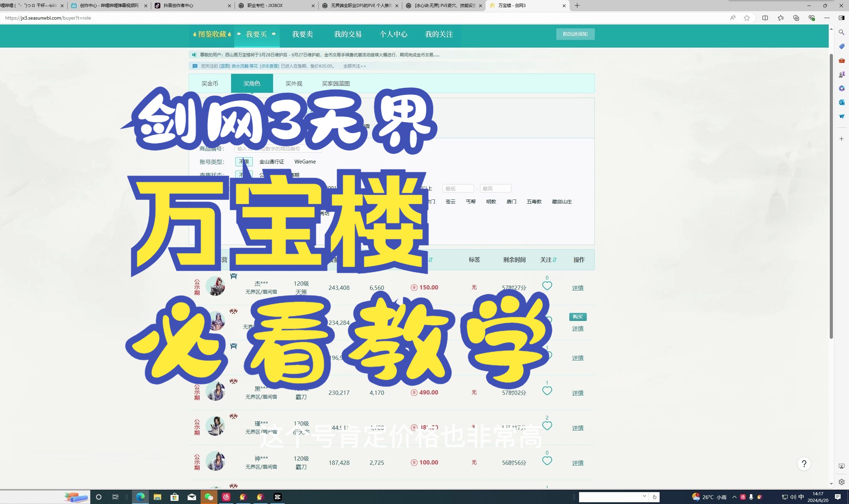The image size is (849, 504).
Task: Click the 全部关注>> link
Action: tap(354, 66)
